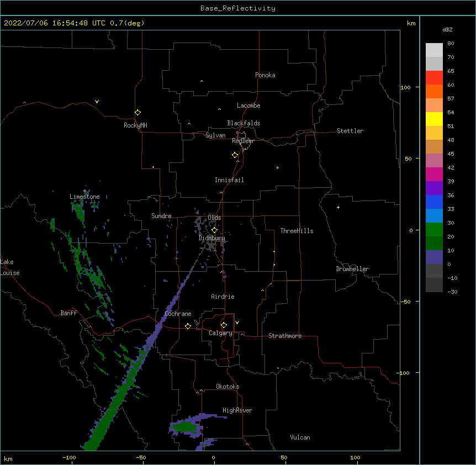Click the HighRiver town label
Image resolution: width=476 pixels, height=465 pixels.
(x=237, y=410)
